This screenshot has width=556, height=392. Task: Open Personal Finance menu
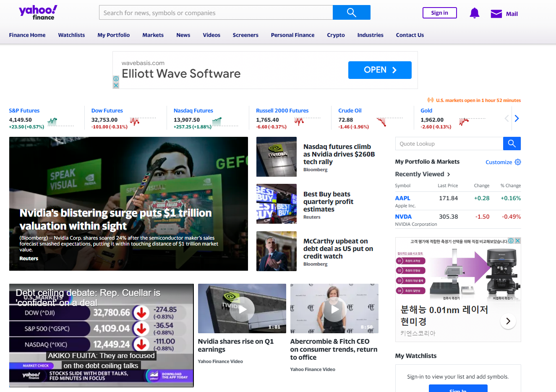click(292, 35)
